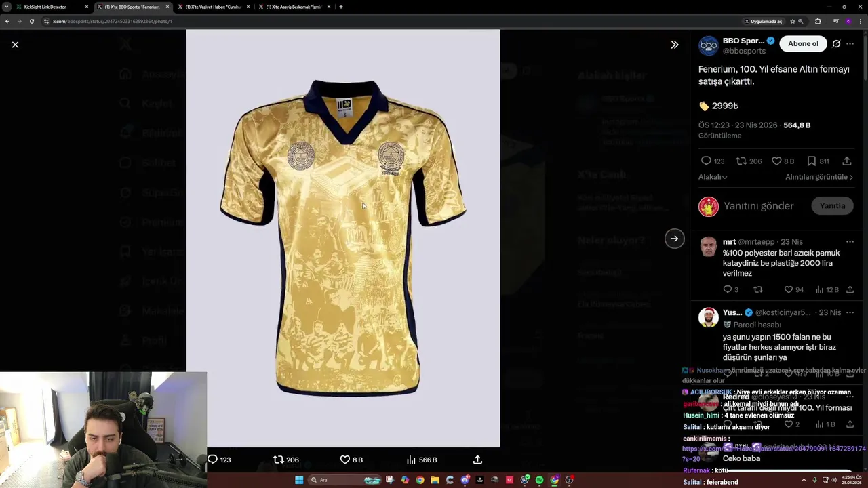Switch to X'te Asayiş Berkemal tab
868x488 pixels.
tap(294, 7)
